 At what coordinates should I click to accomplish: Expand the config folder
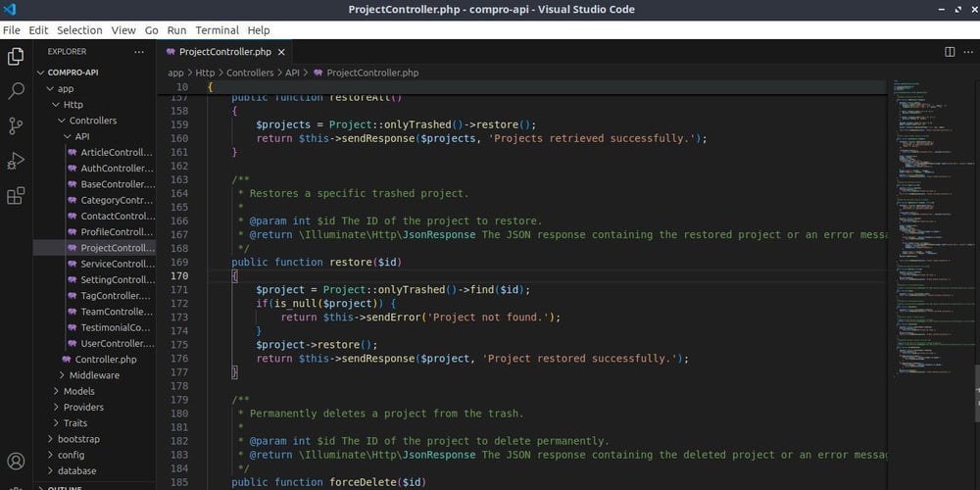[x=94, y=455]
